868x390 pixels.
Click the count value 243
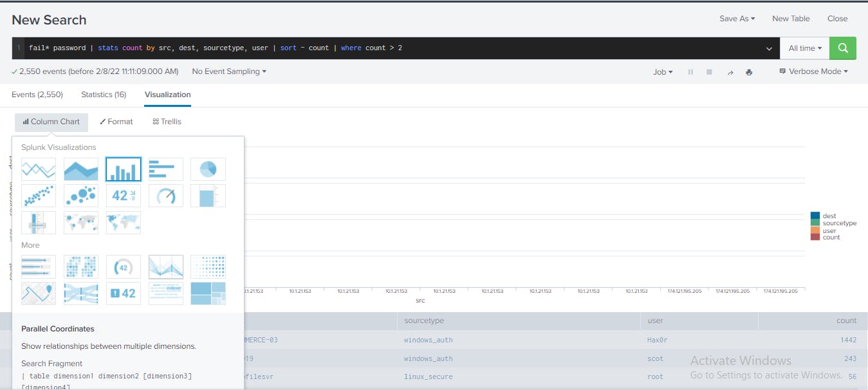pyautogui.click(x=850, y=358)
